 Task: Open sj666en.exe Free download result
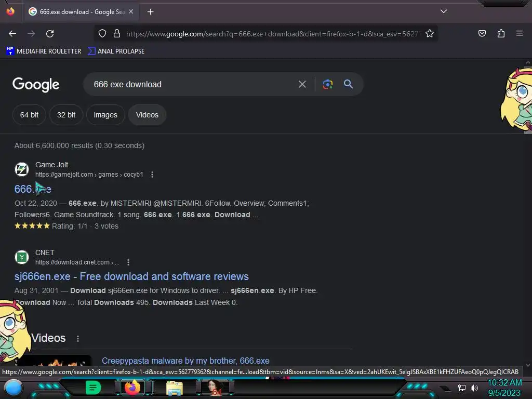click(131, 276)
